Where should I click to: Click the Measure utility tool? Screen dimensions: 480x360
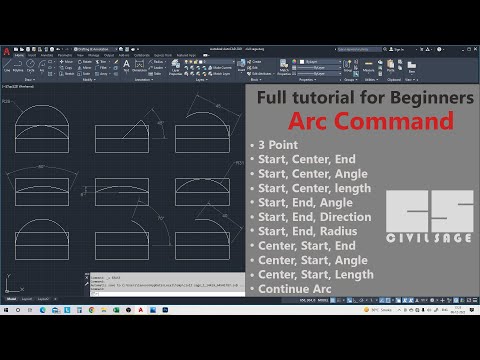pos(368,66)
